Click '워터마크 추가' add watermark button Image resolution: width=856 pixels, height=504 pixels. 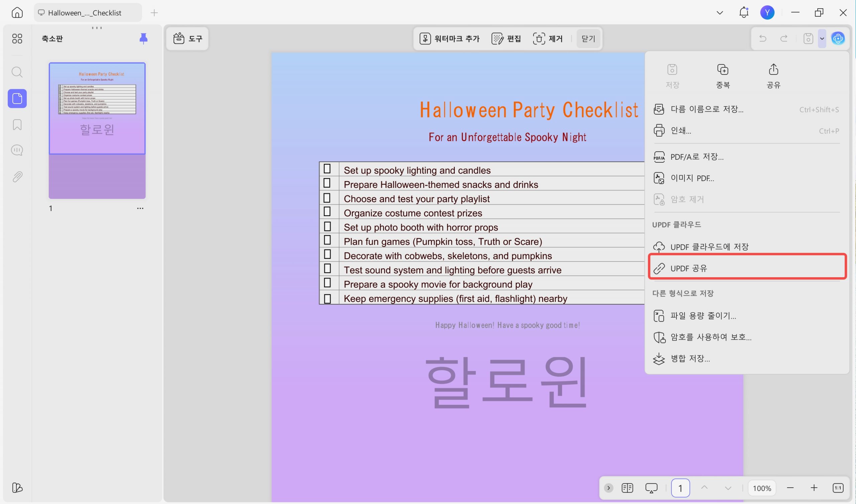pos(449,38)
